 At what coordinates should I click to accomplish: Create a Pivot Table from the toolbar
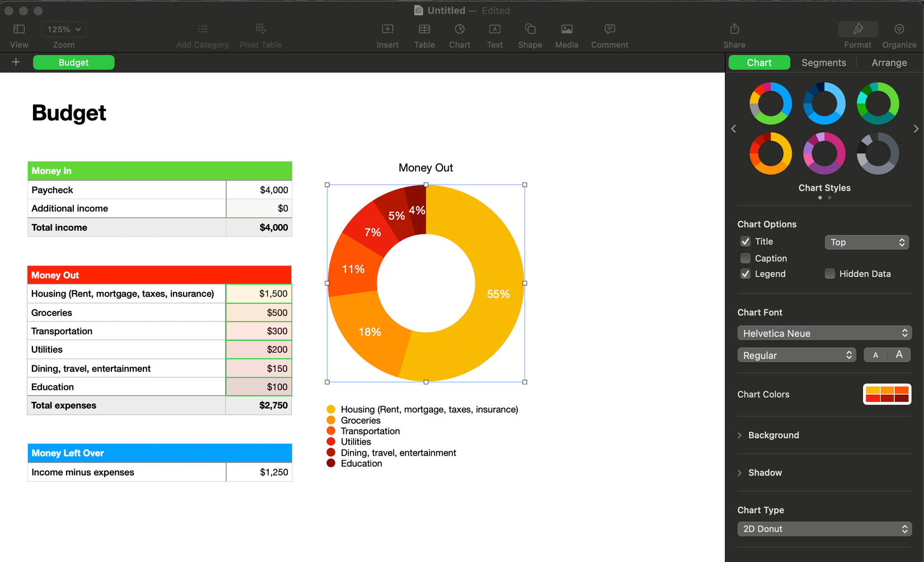pos(260,29)
